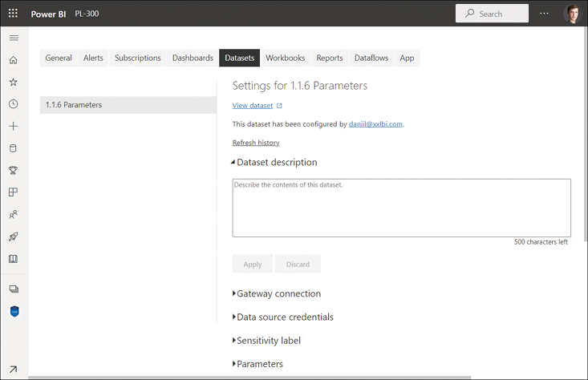Select the 1.1.6 Parameters dataset item
Screen dimensions: 588x380
[x=128, y=105]
